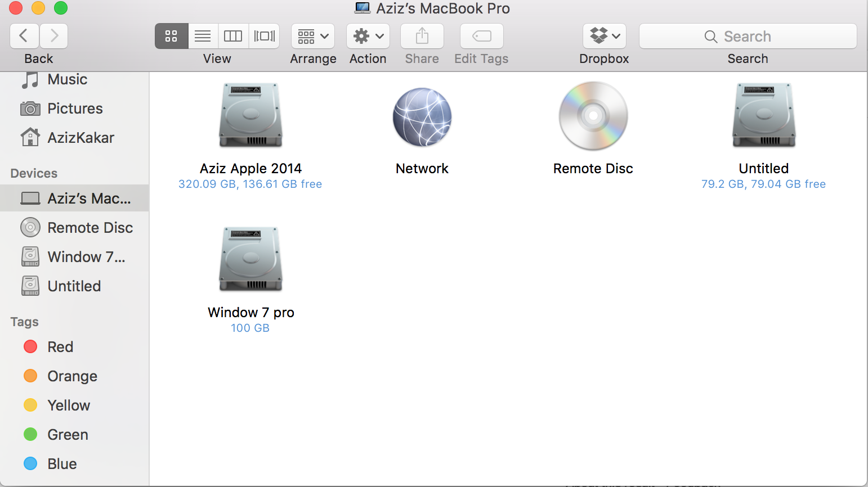Select the Untitled hard drive icon
This screenshot has width=868, height=487.
tap(764, 116)
